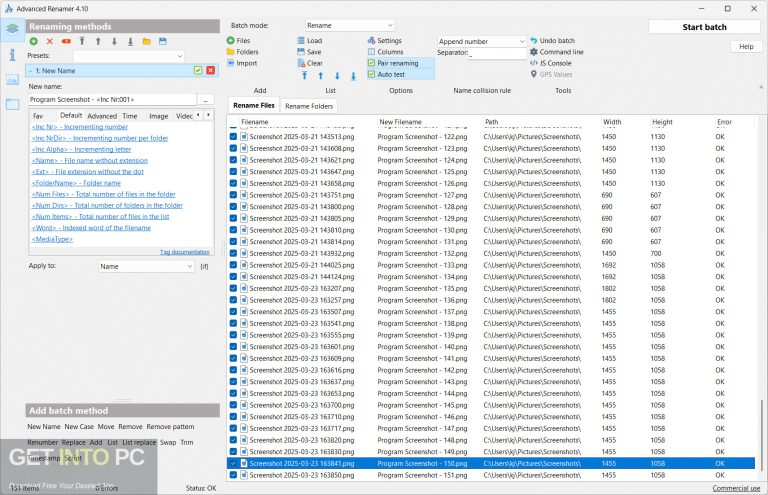Uncheck Screenshot 2025-03-21 144025.png row
The image size is (768, 495).
coord(233,265)
